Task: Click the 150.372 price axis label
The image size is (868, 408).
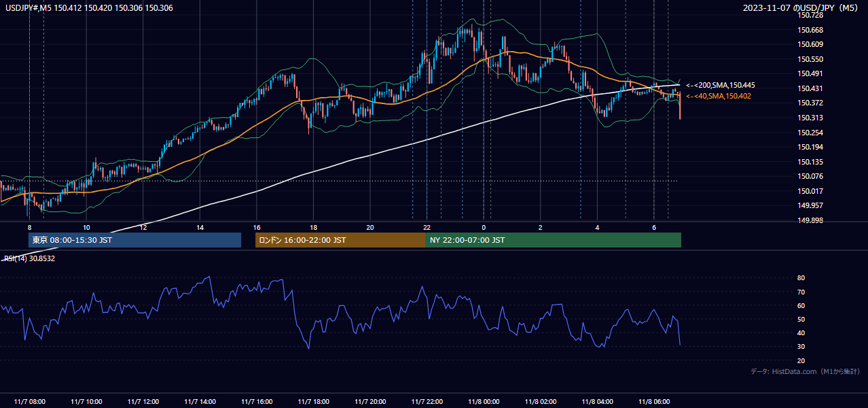Action: pos(810,103)
